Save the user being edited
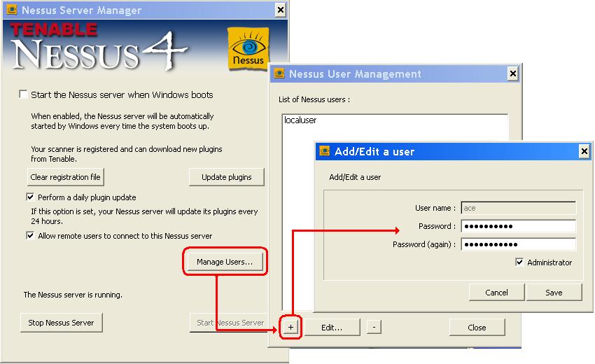595x364 pixels. click(x=554, y=292)
